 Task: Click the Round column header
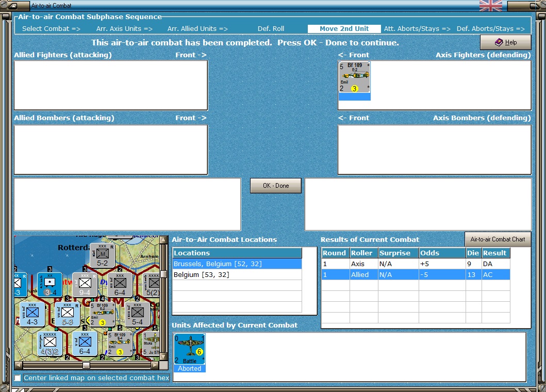click(335, 253)
